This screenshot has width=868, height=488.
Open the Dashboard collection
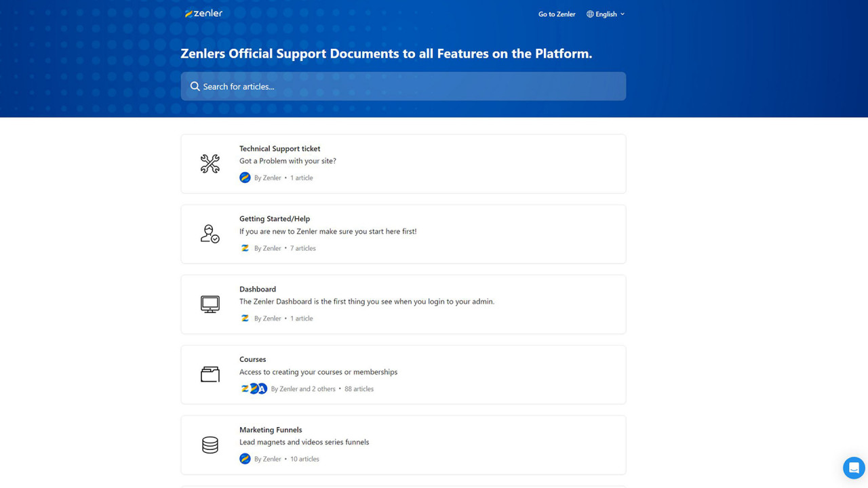403,304
